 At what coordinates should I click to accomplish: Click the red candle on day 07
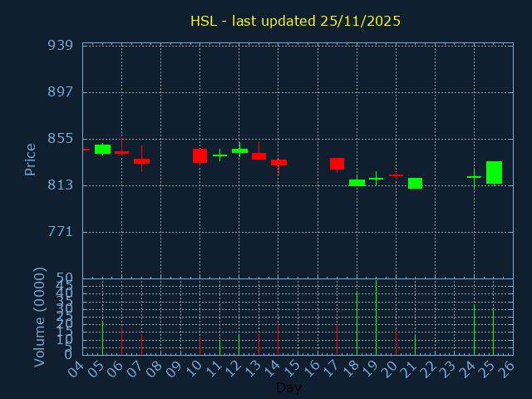point(141,160)
